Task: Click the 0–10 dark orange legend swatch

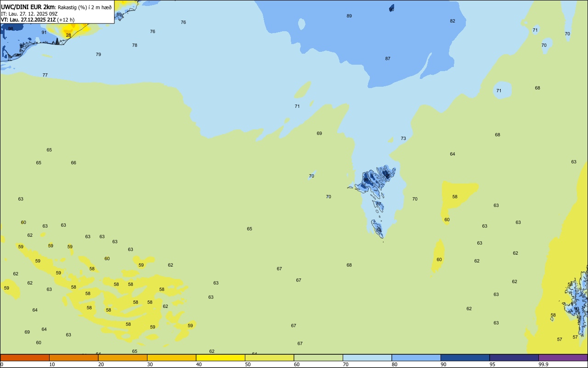Action: [25, 357]
